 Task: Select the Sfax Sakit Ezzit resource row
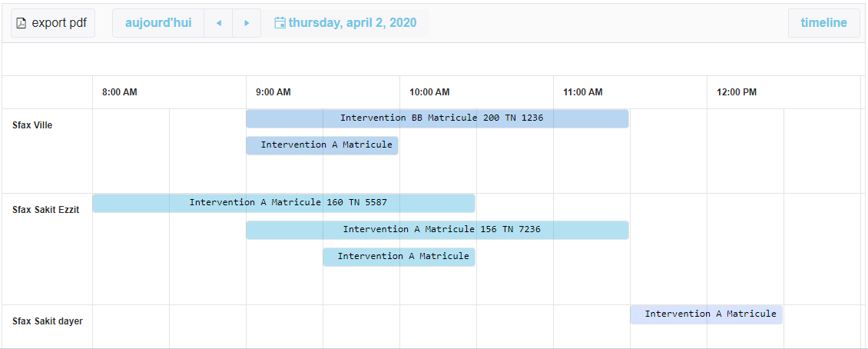tap(45, 210)
